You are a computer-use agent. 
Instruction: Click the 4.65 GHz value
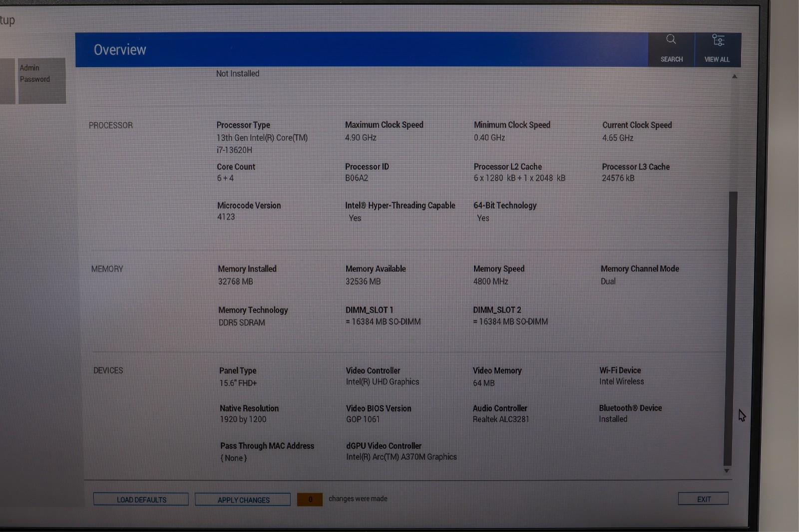[x=618, y=138]
